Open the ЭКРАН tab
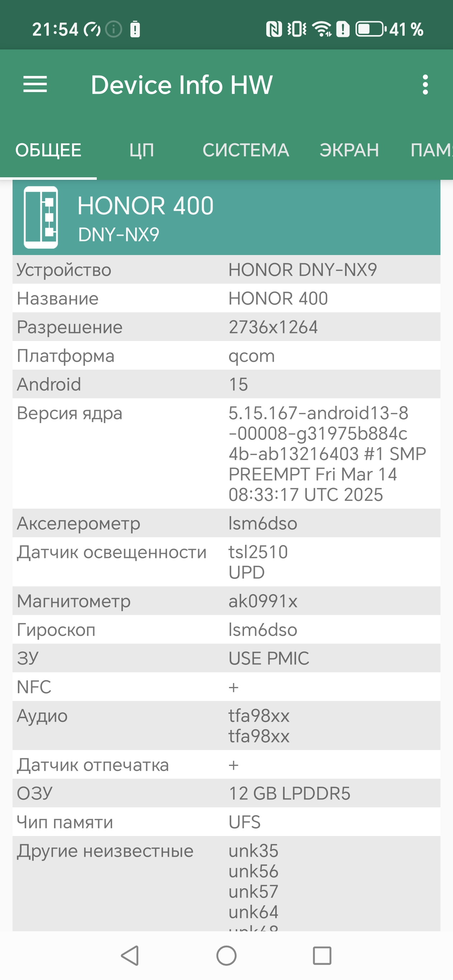Viewport: 453px width, 980px height. (349, 150)
